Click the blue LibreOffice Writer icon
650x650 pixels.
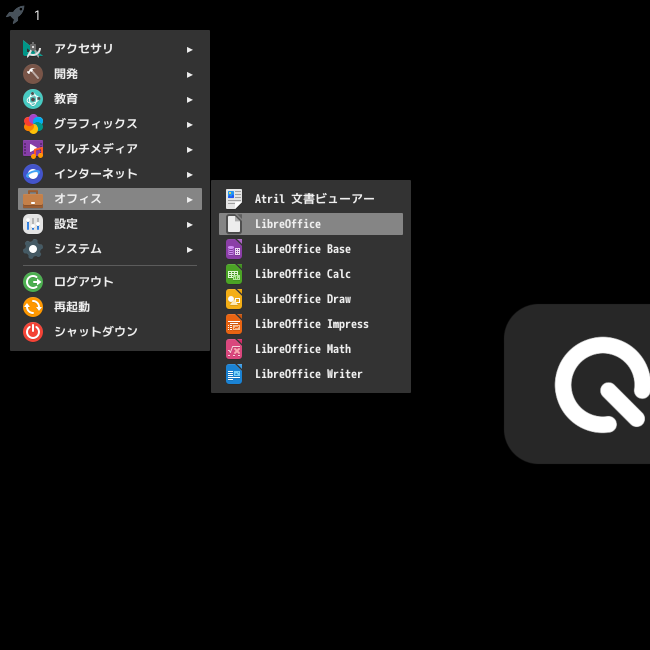234,374
